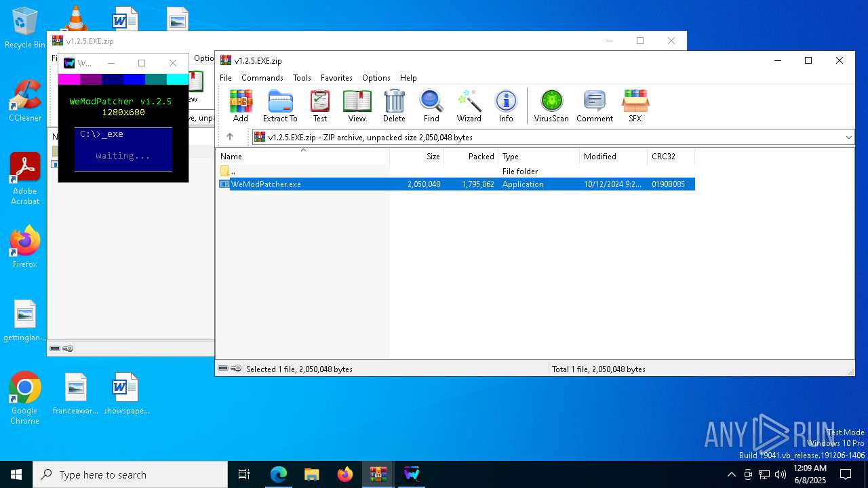Open the File menu
The height and width of the screenshot is (488, 868).
tap(226, 78)
